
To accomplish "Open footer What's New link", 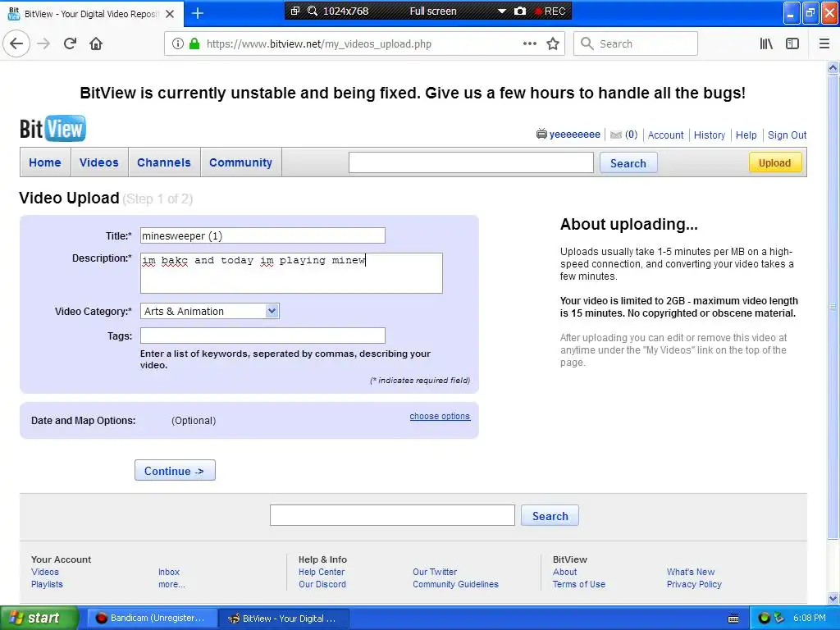I will coord(691,572).
